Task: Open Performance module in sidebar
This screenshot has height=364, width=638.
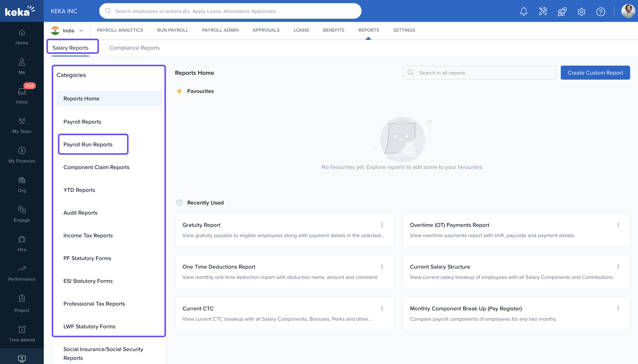Action: 22,273
